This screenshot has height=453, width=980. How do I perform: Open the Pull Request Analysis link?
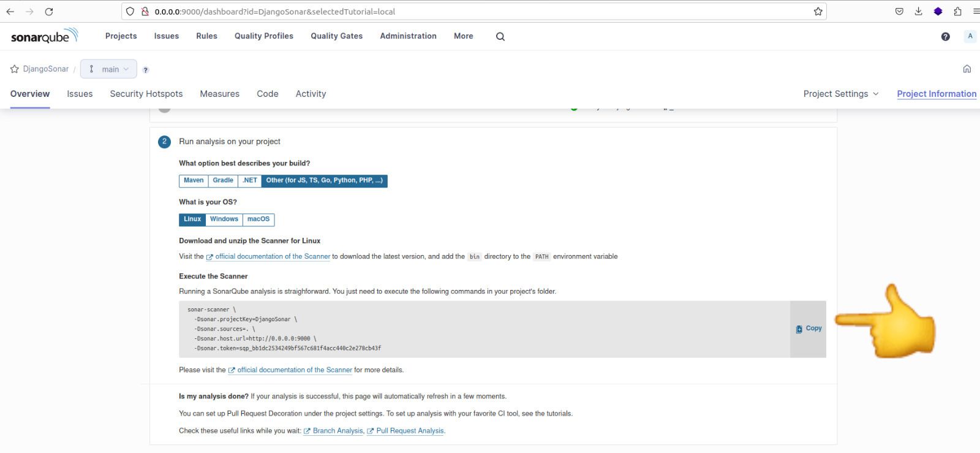point(405,431)
